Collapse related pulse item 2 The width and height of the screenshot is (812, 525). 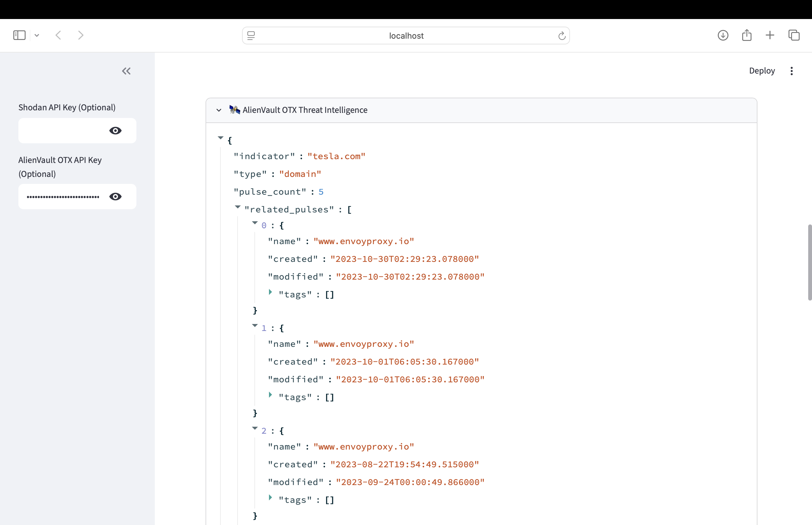tap(255, 428)
